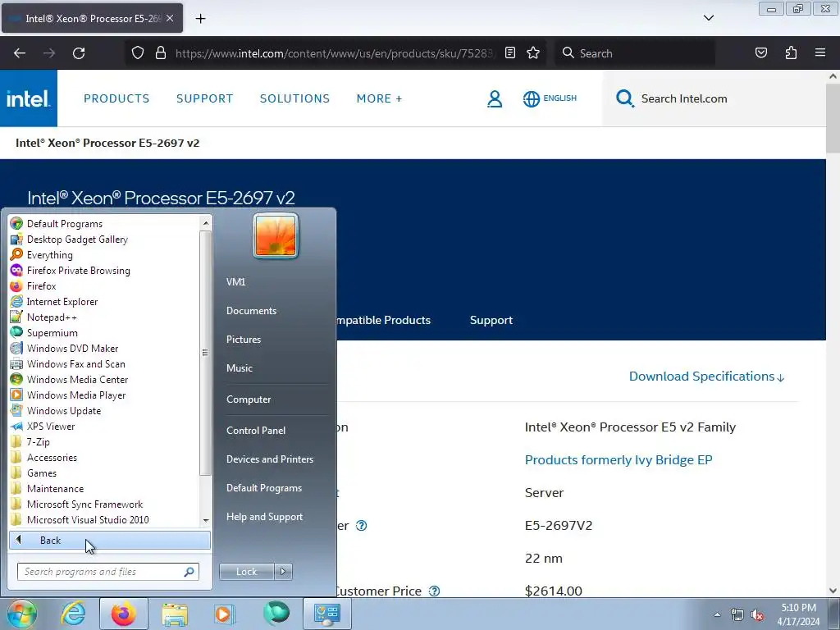Open the Media Player taskbar icon
The width and height of the screenshot is (840, 630).
(x=225, y=614)
